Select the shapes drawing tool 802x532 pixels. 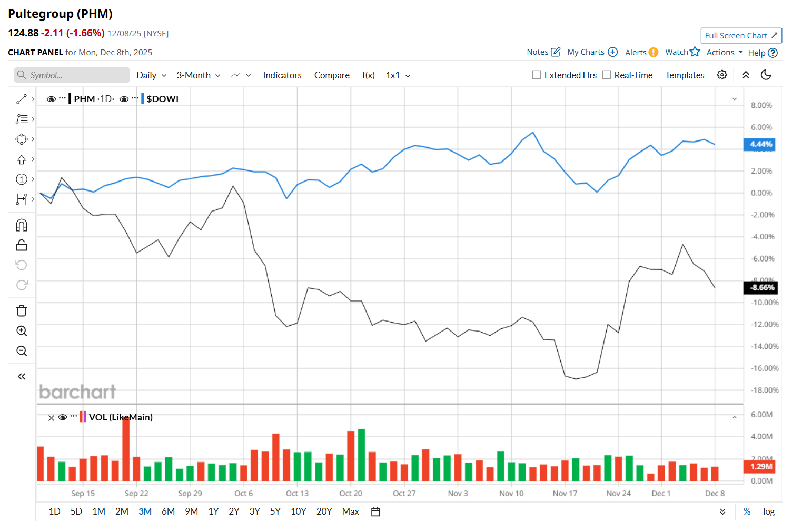22,139
